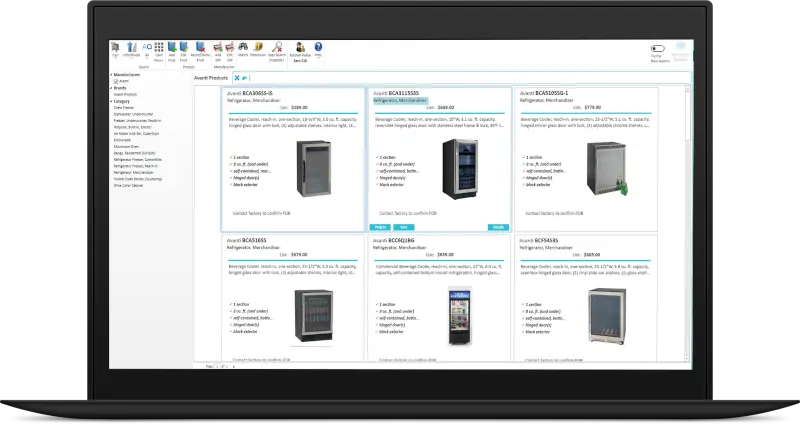
Task: Click the Details button on BCA3115S3S card
Action: [498, 227]
